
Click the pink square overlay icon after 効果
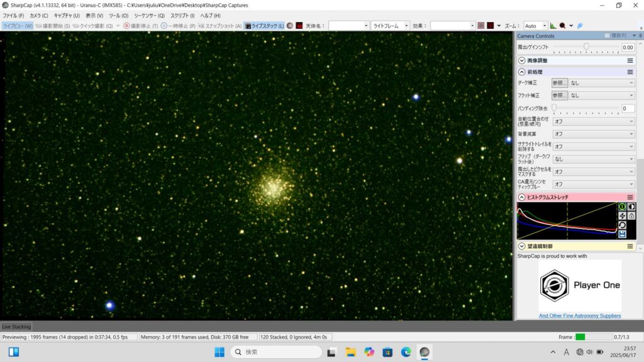[x=481, y=26]
